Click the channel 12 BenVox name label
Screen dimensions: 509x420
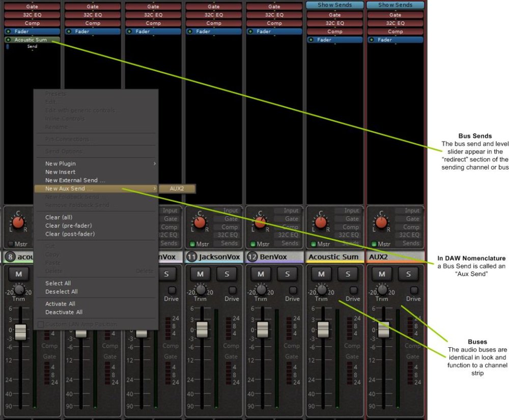[274, 257]
